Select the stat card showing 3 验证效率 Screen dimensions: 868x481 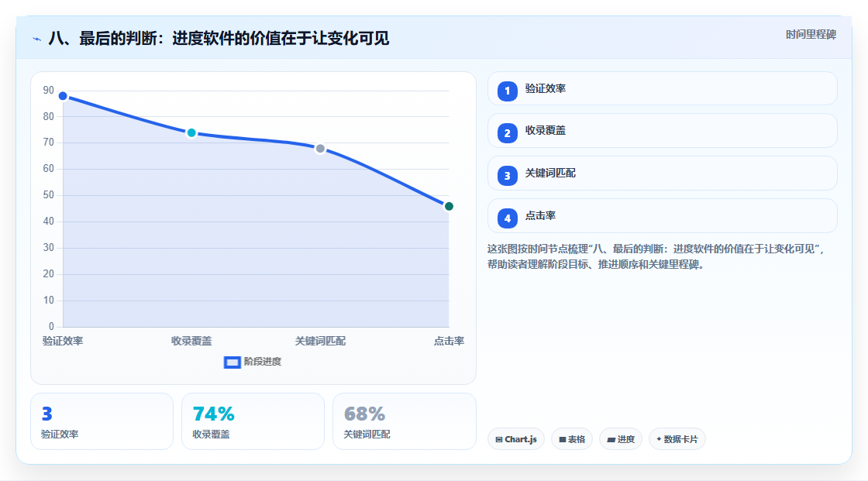[x=102, y=421]
